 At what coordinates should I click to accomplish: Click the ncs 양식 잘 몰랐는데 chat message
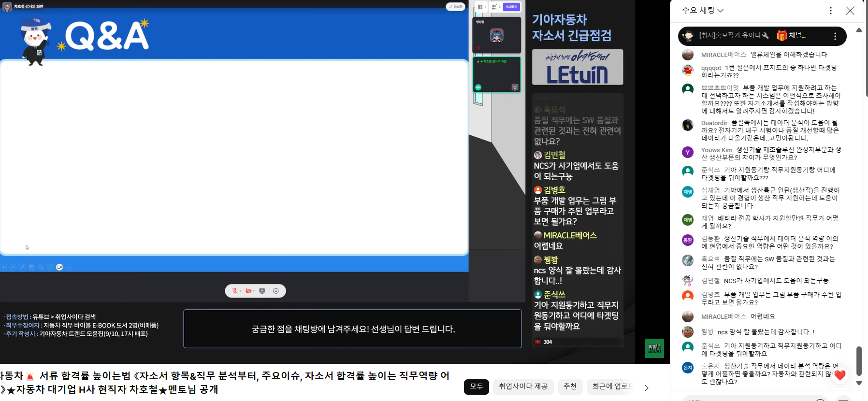point(766,332)
